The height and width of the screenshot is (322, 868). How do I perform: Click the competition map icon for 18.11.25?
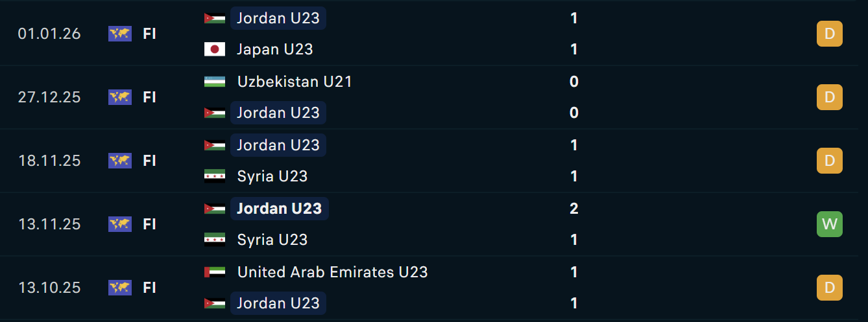tap(120, 161)
